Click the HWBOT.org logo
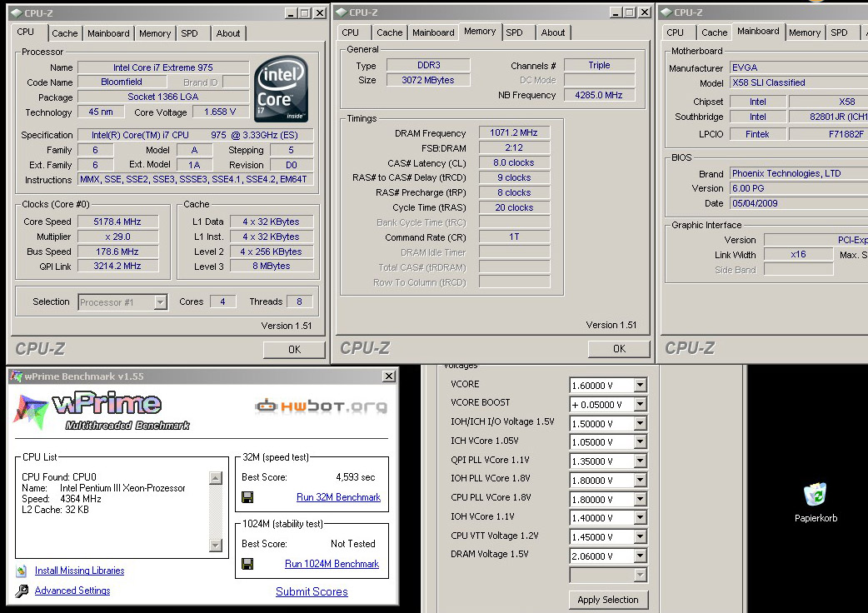The width and height of the screenshot is (868, 613). pos(321,406)
